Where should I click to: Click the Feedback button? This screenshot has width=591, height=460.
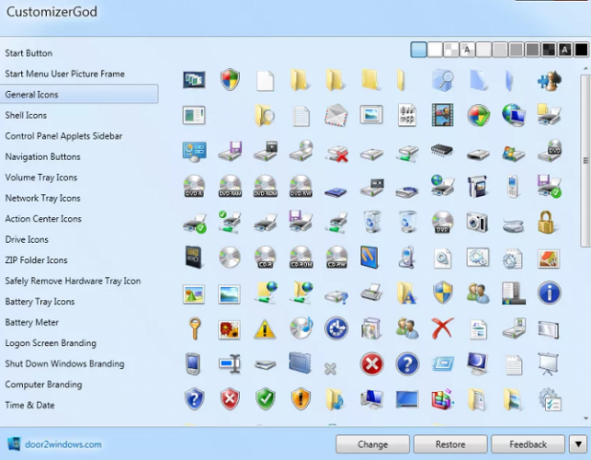(528, 444)
